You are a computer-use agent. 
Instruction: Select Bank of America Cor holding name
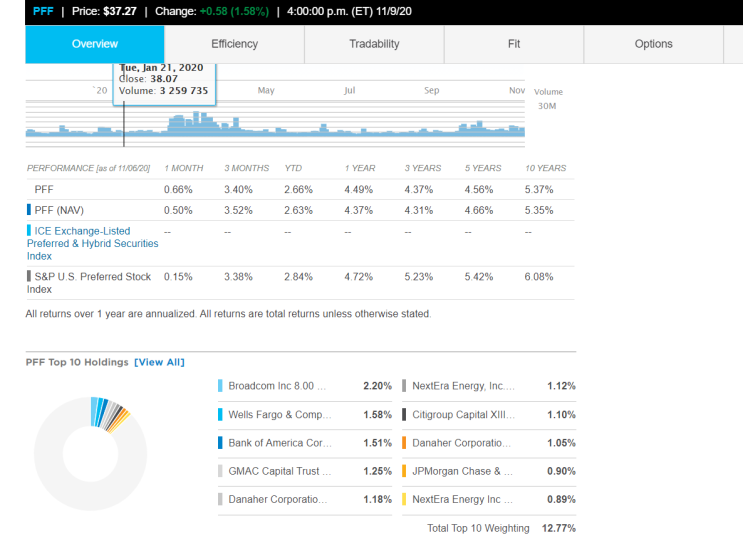(280, 443)
